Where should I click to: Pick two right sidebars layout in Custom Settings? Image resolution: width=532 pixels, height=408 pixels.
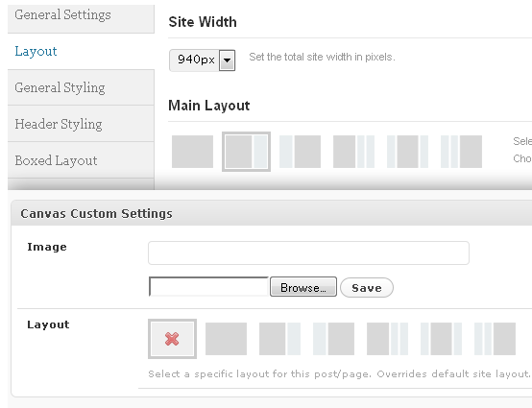coord(387,339)
